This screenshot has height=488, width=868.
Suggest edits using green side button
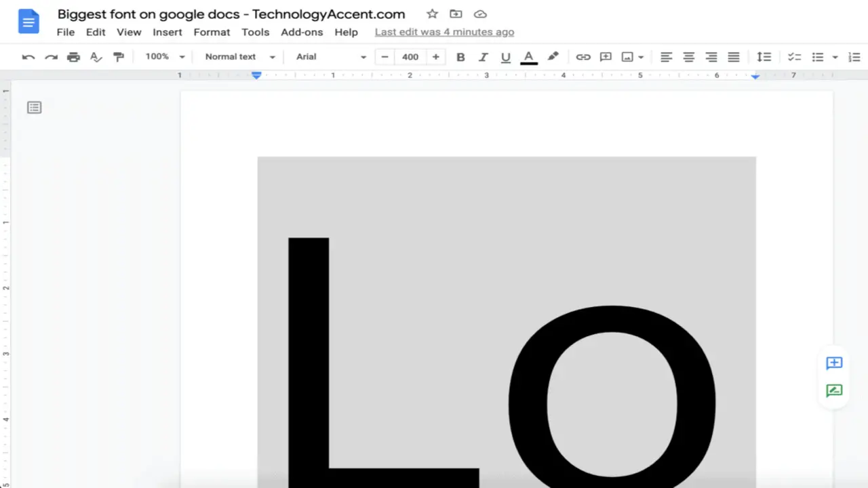834,390
